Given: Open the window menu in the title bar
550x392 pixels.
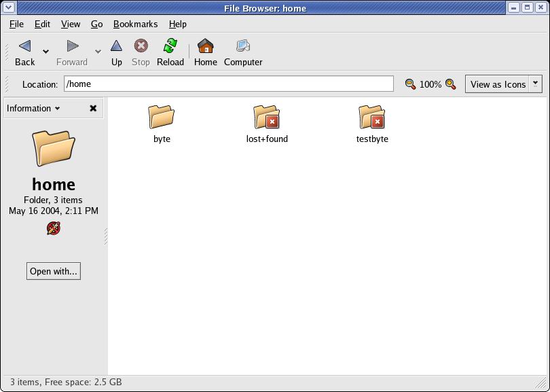Looking at the screenshot, I should 8,7.
